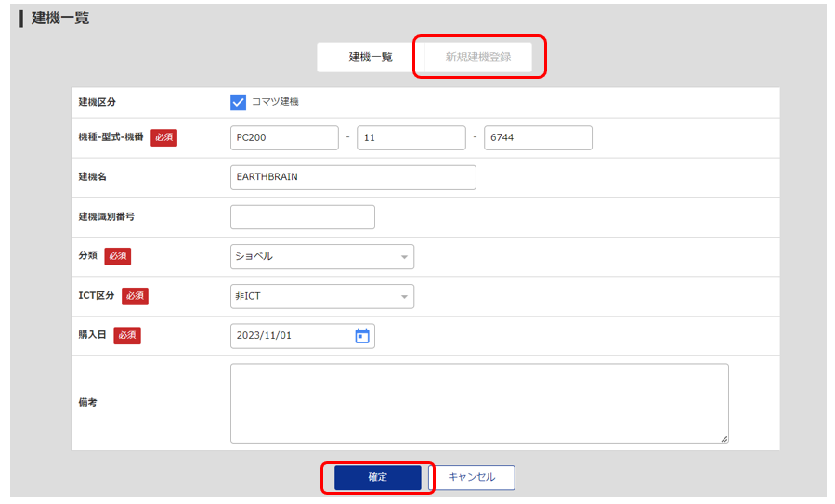This screenshot has height=504, width=835.
Task: Expand the ICT区分 非ICT dropdown
Action: pyautogui.click(x=322, y=296)
